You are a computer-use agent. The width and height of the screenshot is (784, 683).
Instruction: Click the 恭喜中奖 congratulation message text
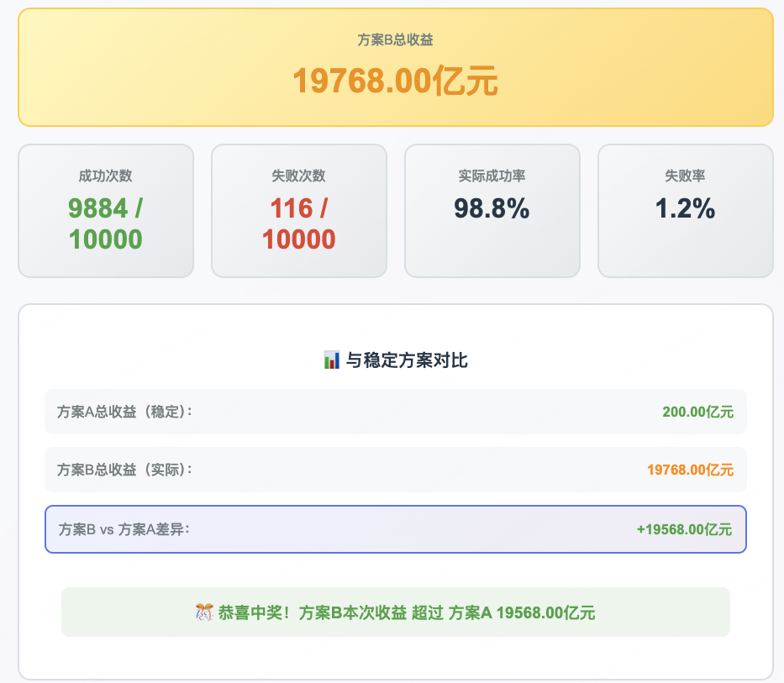[x=405, y=612]
